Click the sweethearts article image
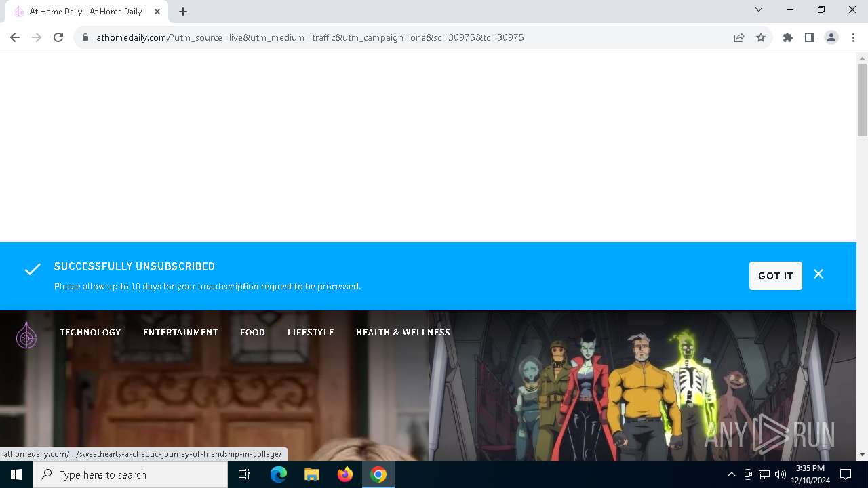The image size is (868, 488). click(x=214, y=386)
